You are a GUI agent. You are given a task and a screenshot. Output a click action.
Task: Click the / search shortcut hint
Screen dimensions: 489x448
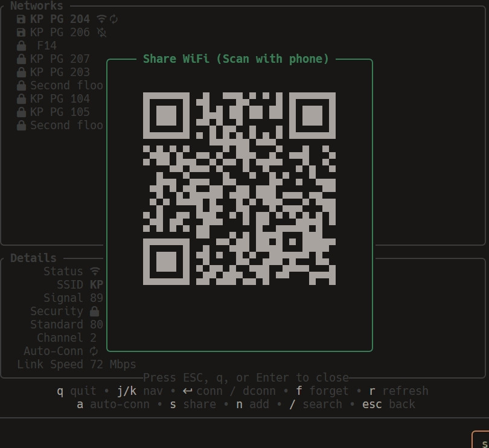316,405
